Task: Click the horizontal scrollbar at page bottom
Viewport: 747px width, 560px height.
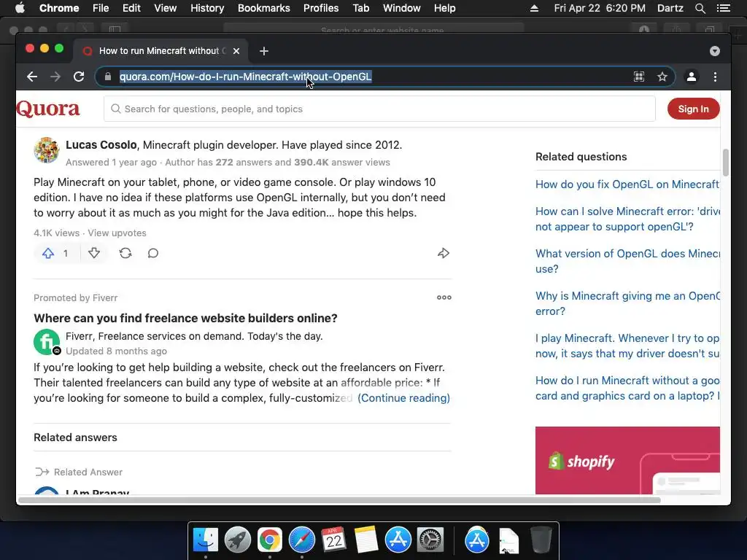Action: [339, 500]
